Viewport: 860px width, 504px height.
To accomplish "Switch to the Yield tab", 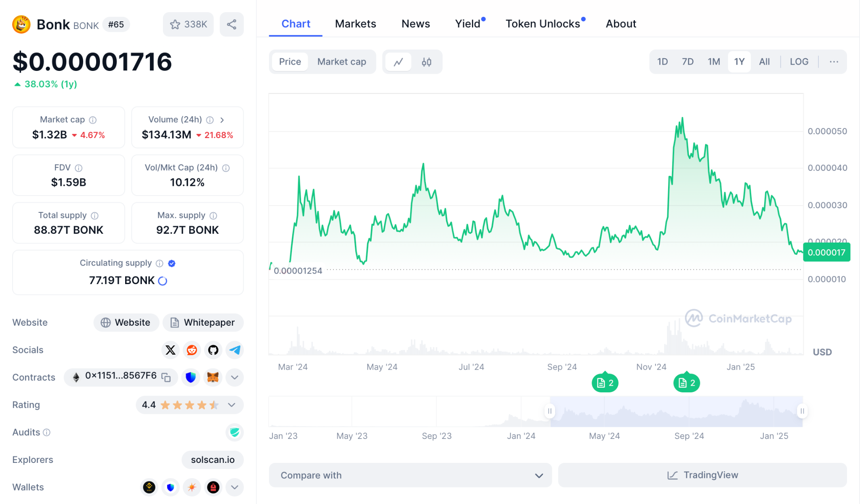I will (468, 24).
